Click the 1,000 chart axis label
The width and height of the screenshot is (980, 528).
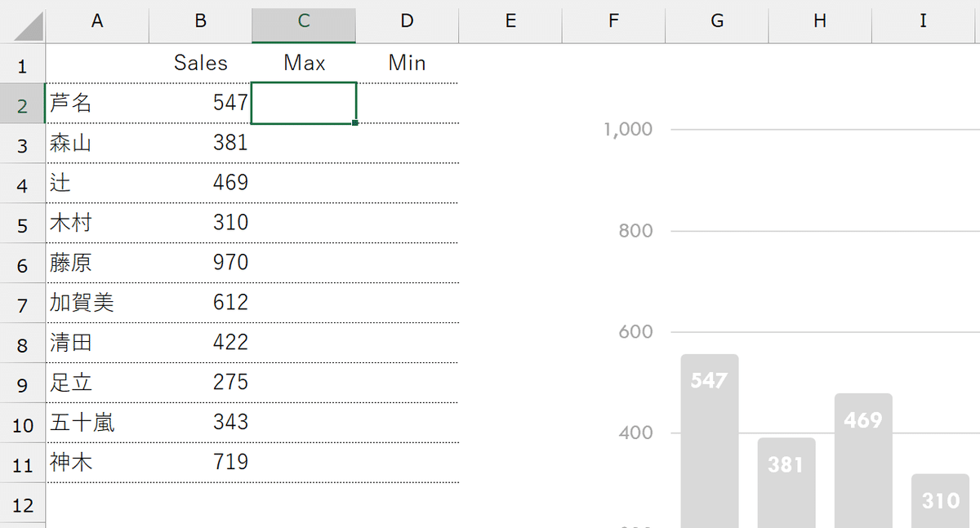click(628, 129)
